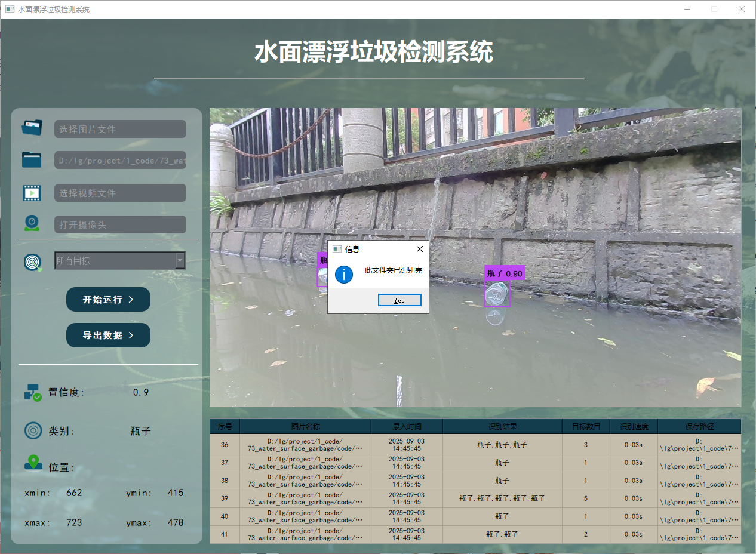Viewport: 756px width, 554px height.
Task: Click the 信息 dialog title icon
Action: click(337, 249)
